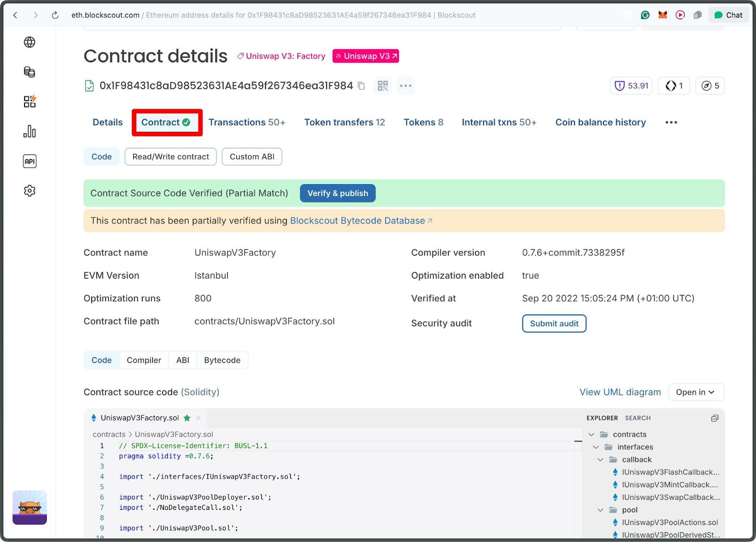Toggle the favorite star on UniswapV3Factory.sol
The image size is (756, 542).
[187, 418]
